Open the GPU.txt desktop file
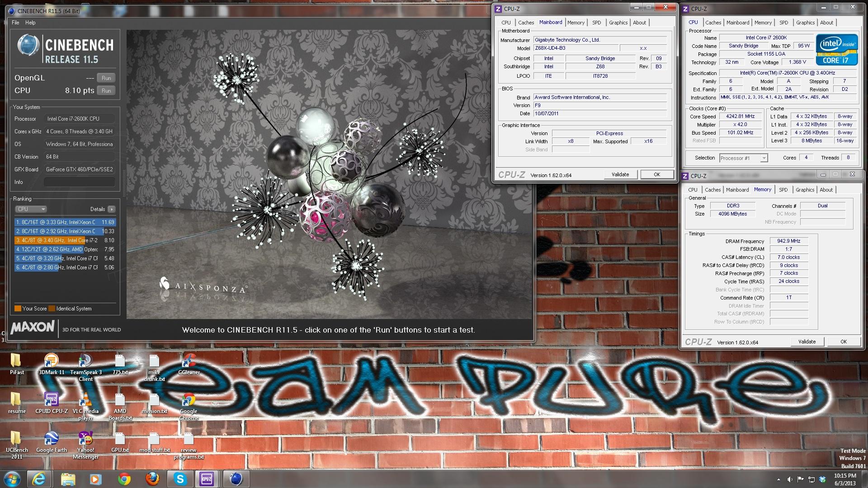This screenshot has height=488, width=868. (x=120, y=441)
